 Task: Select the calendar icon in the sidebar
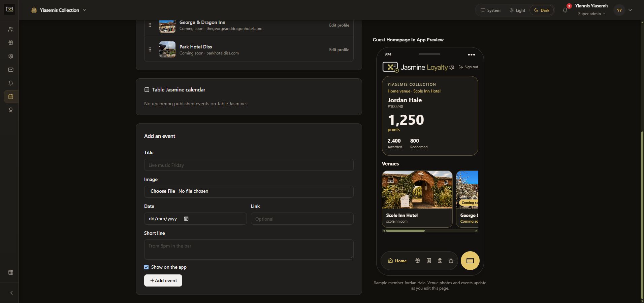tap(11, 97)
